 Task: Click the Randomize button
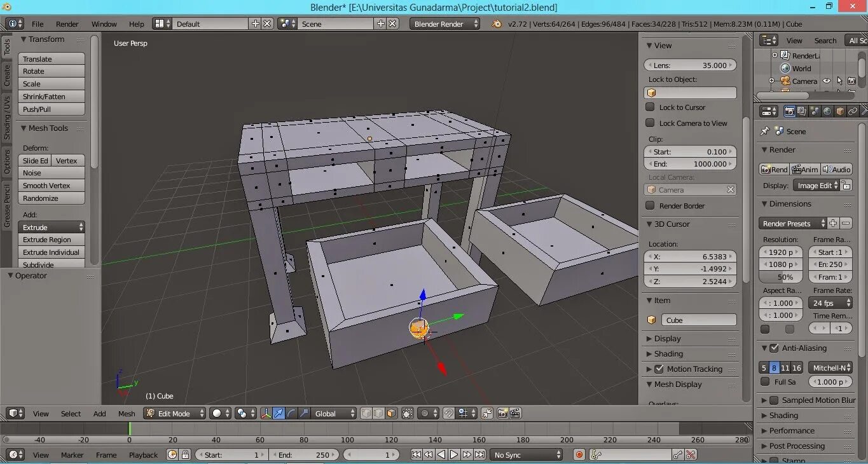(x=52, y=198)
